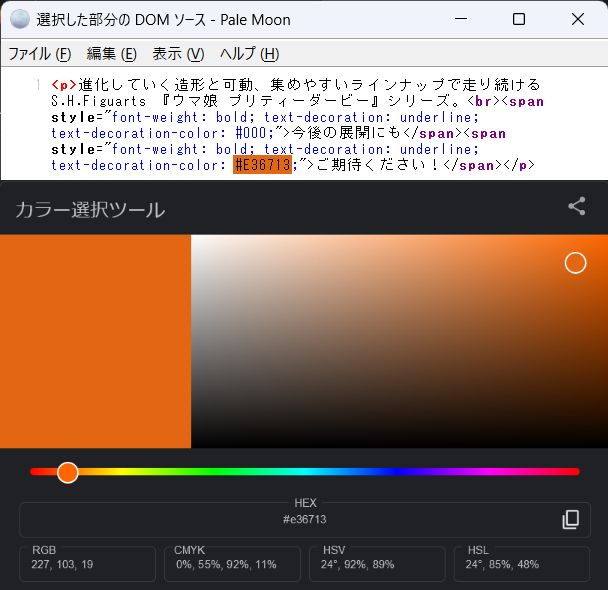Select the CMYK value field
Image resolution: width=608 pixels, height=590 pixels.
coord(231,564)
